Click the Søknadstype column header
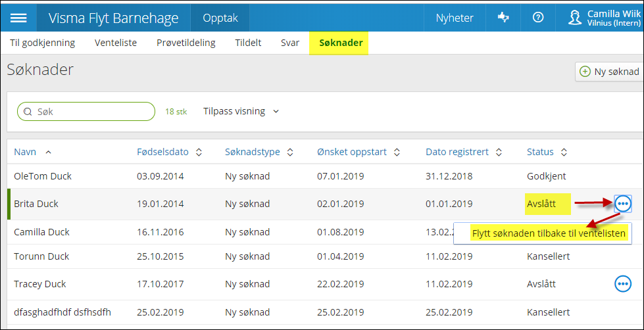This screenshot has height=330, width=644. pyautogui.click(x=253, y=152)
